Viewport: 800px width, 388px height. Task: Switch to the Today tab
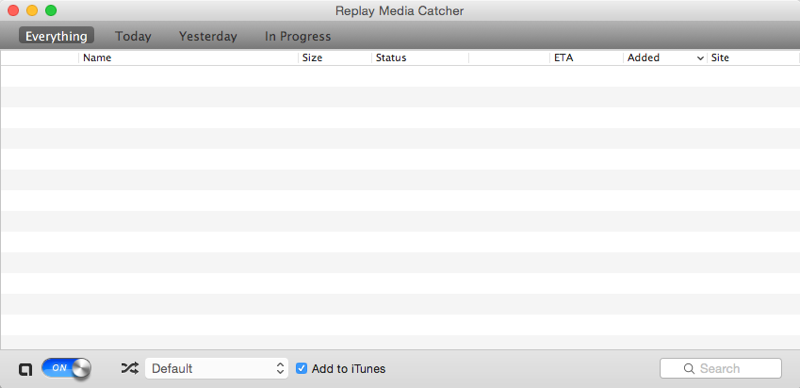pos(133,36)
